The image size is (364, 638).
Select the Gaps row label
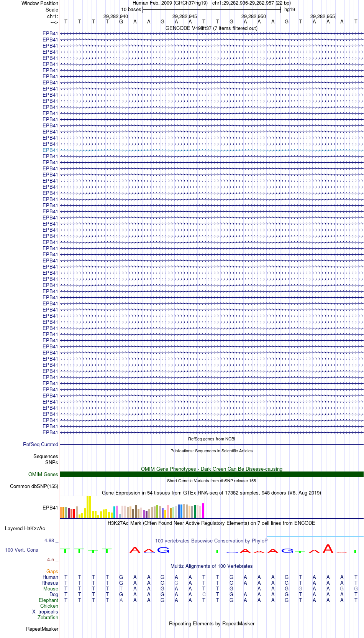click(52, 571)
